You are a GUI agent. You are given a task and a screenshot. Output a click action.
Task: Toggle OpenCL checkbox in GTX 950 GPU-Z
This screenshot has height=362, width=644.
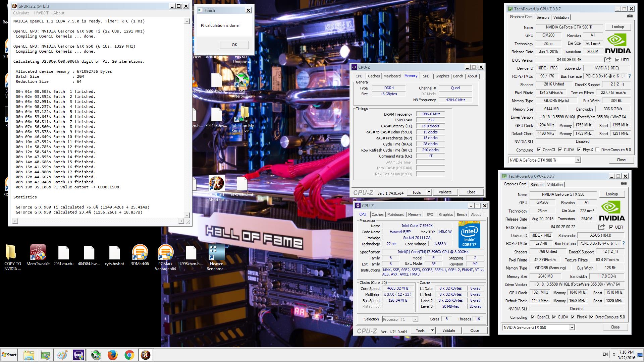tap(533, 317)
